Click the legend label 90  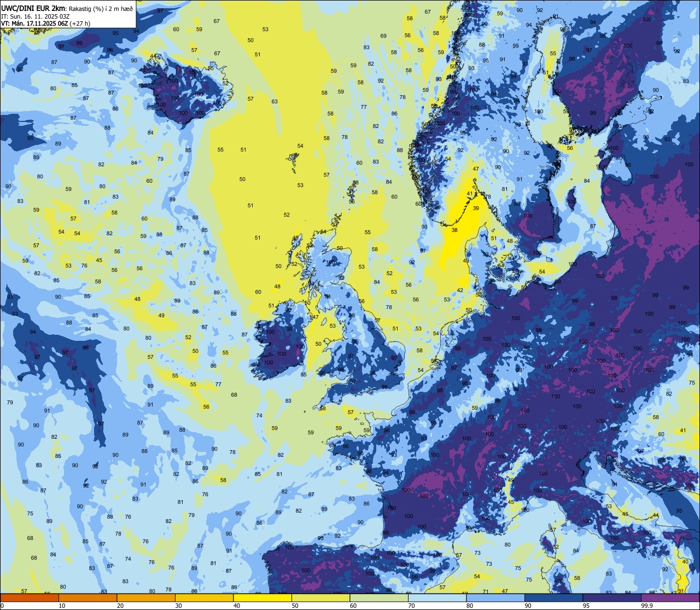[x=528, y=606]
